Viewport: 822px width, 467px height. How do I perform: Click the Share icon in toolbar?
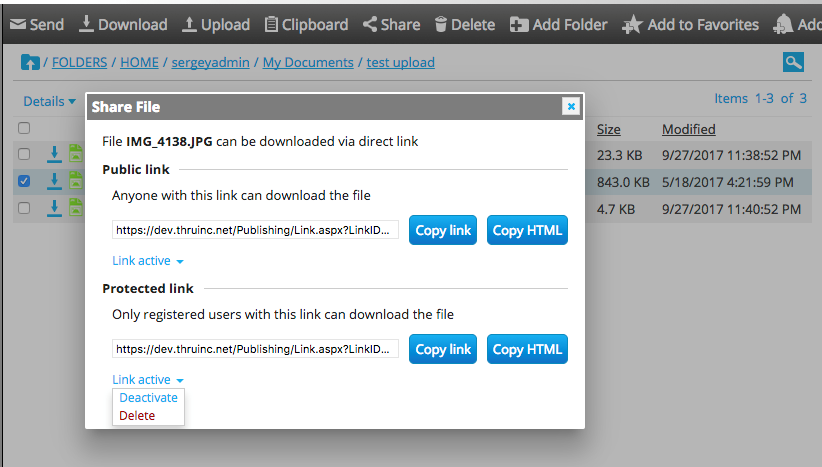(x=370, y=24)
